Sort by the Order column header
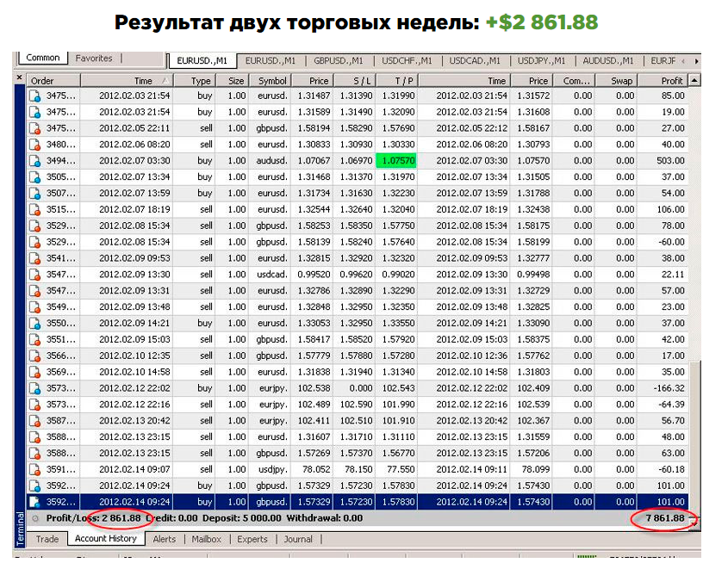Image resolution: width=728 pixels, height=569 pixels. pos(53,81)
